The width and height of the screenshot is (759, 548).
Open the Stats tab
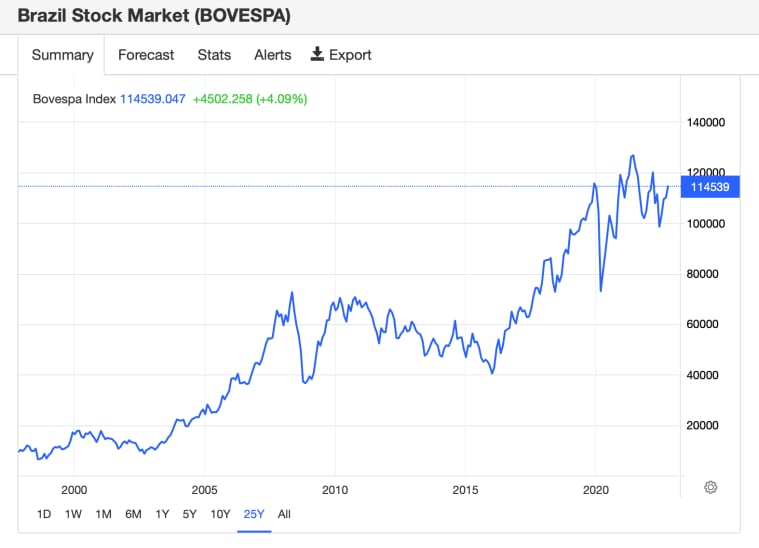coord(214,55)
